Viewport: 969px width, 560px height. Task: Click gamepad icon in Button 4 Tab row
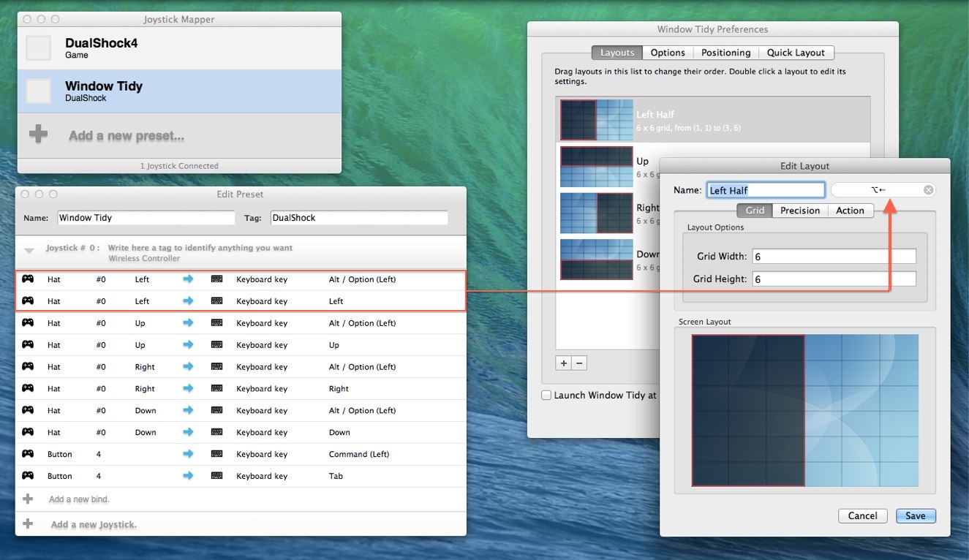[x=28, y=476]
